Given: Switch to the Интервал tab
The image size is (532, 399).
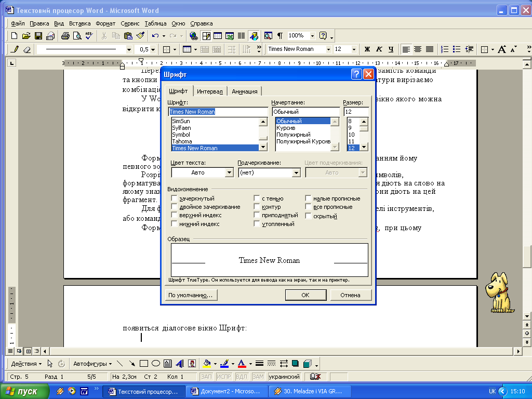Looking at the screenshot, I should tap(210, 91).
